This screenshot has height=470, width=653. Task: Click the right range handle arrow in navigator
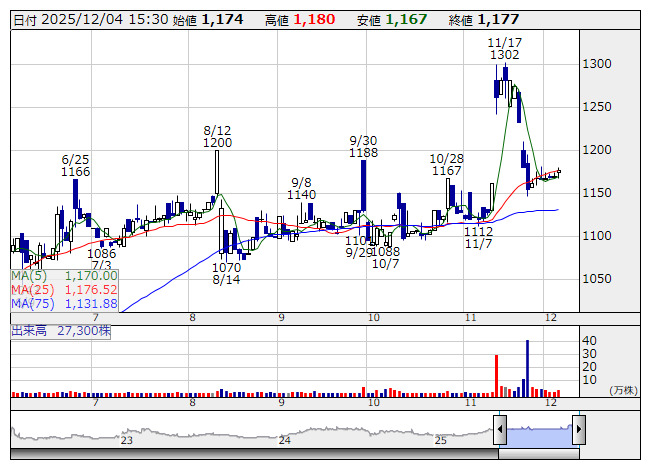coord(577,429)
